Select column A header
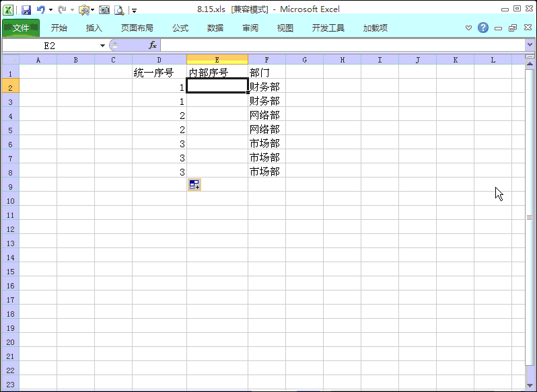This screenshot has height=392, width=537. click(x=38, y=60)
